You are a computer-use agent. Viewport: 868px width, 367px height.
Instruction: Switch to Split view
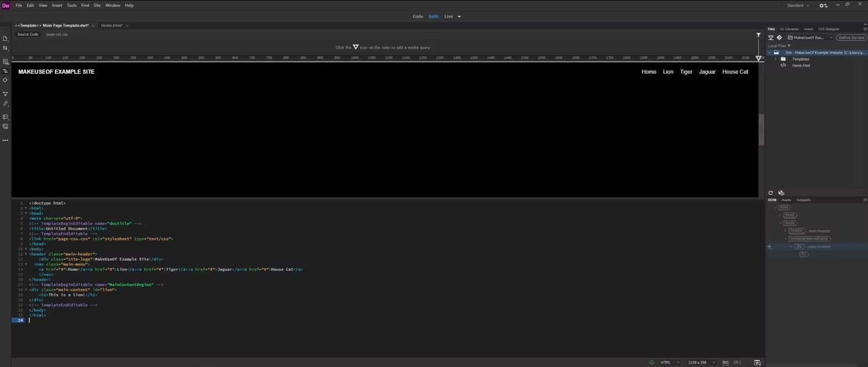pyautogui.click(x=434, y=16)
